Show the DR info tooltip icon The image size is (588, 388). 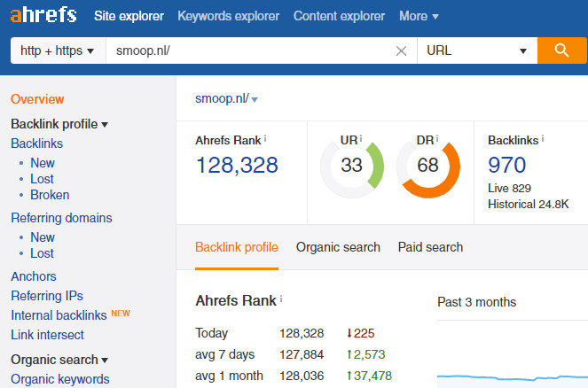[437, 139]
